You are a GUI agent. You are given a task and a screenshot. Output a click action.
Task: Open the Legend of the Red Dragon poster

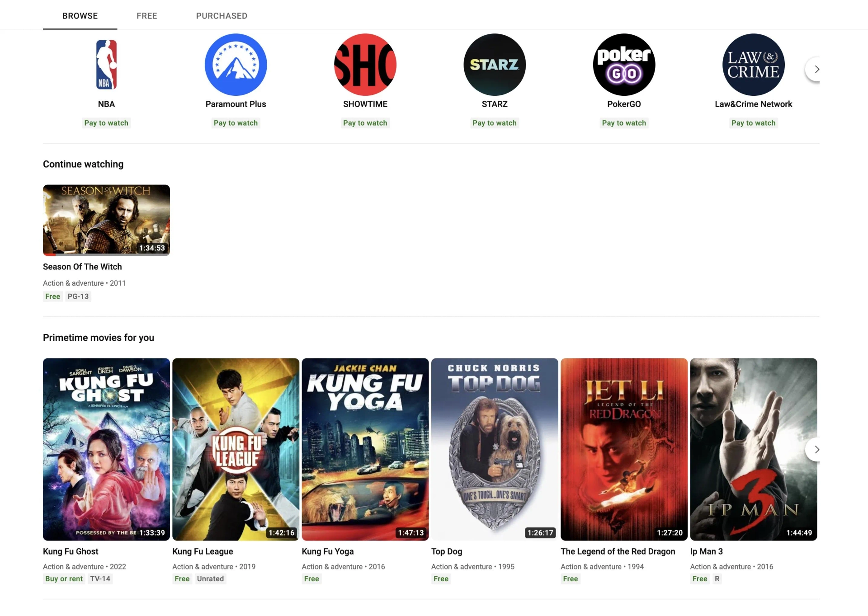pos(624,449)
